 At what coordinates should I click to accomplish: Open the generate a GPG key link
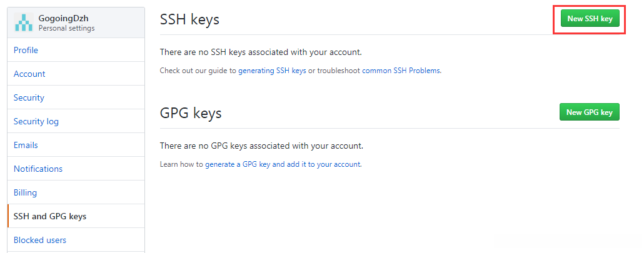point(283,164)
